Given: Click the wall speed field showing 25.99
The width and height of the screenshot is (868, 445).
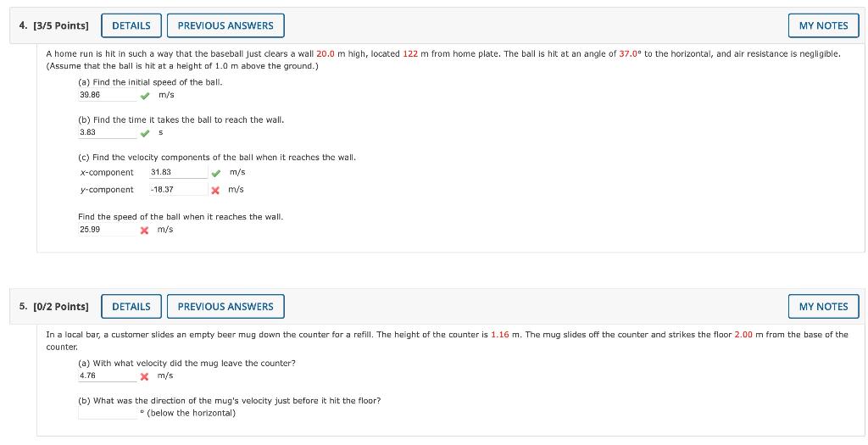Looking at the screenshot, I should point(107,230).
